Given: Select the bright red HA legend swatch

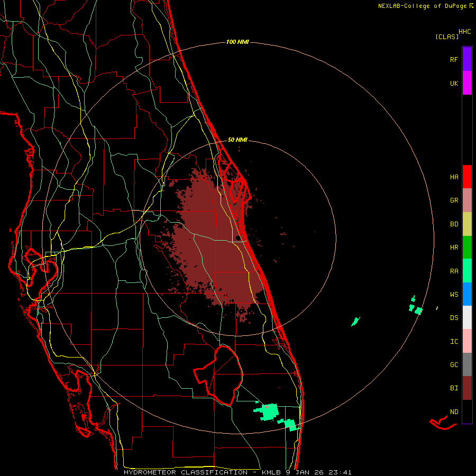Looking at the screenshot, I should 467,177.
